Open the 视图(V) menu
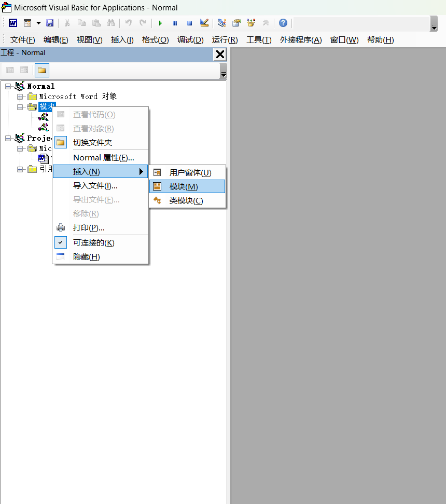Viewport: 446px width, 504px height. click(x=90, y=40)
